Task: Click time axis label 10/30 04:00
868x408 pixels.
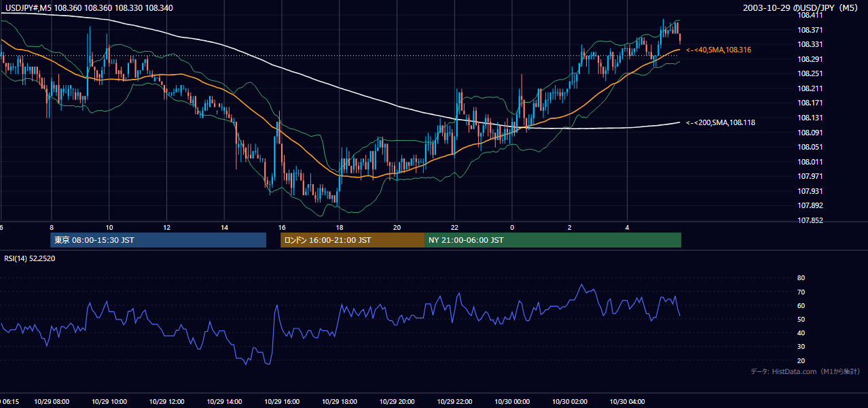Action: tap(628, 402)
